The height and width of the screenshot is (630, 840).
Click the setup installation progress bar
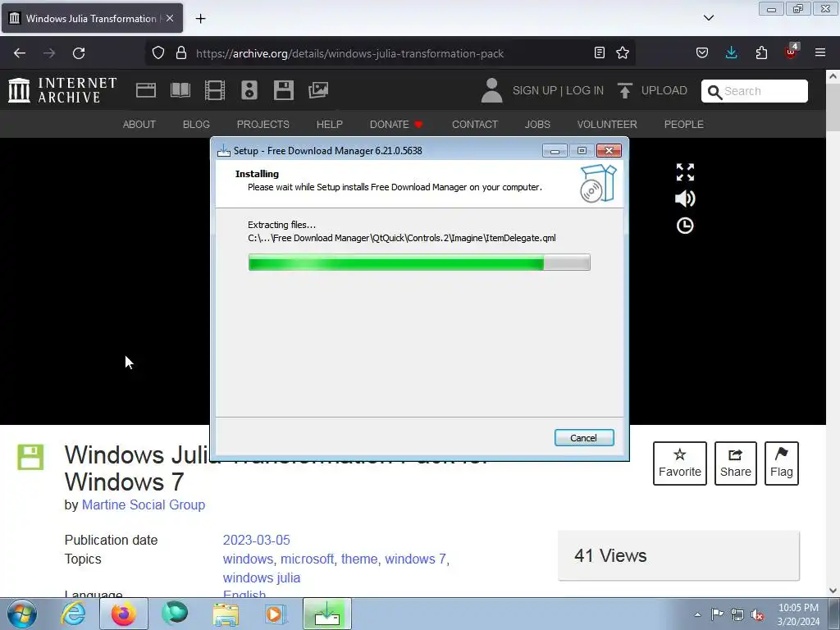coord(419,262)
